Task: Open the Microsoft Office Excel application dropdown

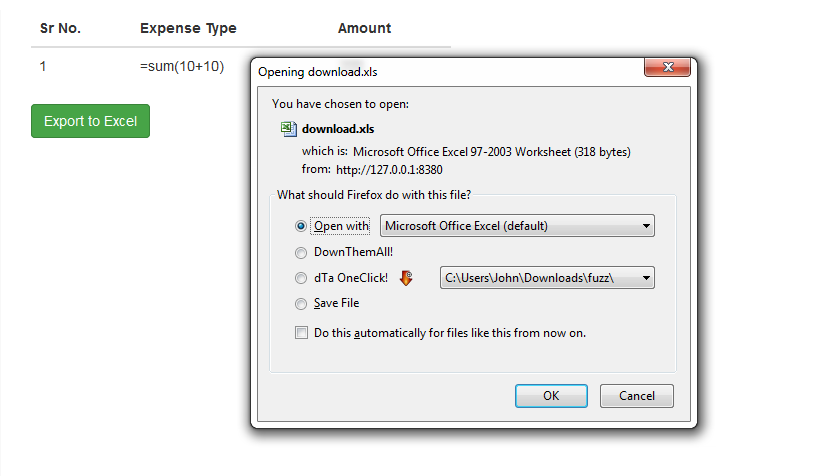Action: pos(517,226)
